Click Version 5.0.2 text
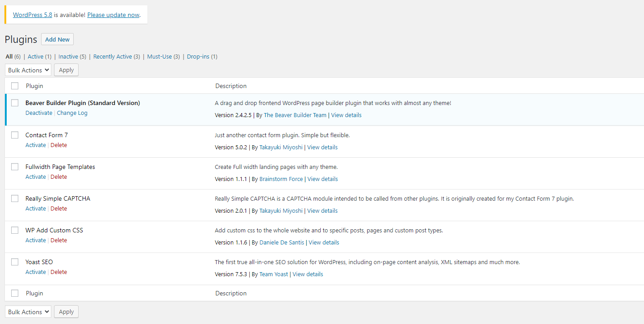The height and width of the screenshot is (324, 644). 231,147
